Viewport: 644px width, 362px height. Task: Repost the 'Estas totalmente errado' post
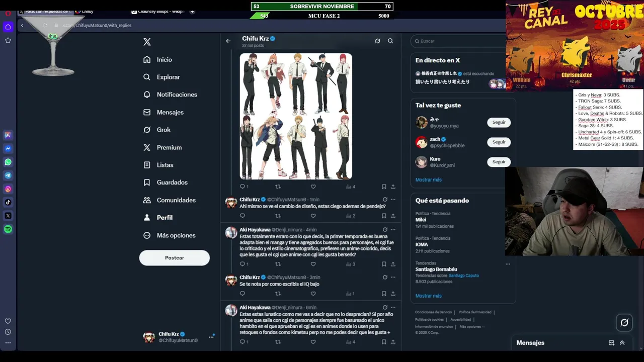coord(278,264)
